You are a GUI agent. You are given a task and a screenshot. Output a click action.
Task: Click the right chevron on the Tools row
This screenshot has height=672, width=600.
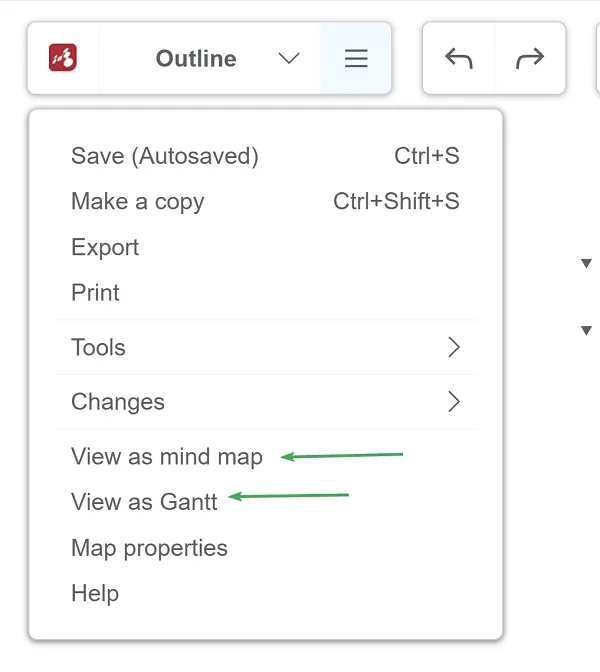[454, 348]
